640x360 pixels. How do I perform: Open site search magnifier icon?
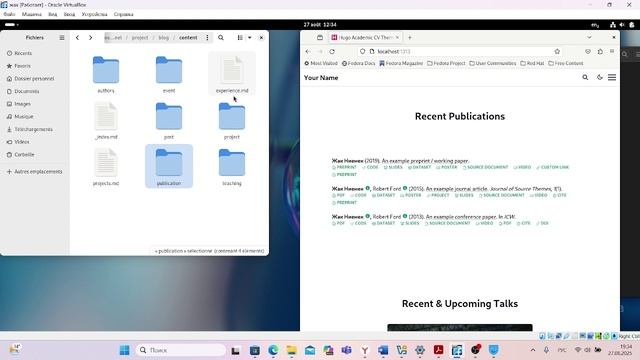point(585,77)
